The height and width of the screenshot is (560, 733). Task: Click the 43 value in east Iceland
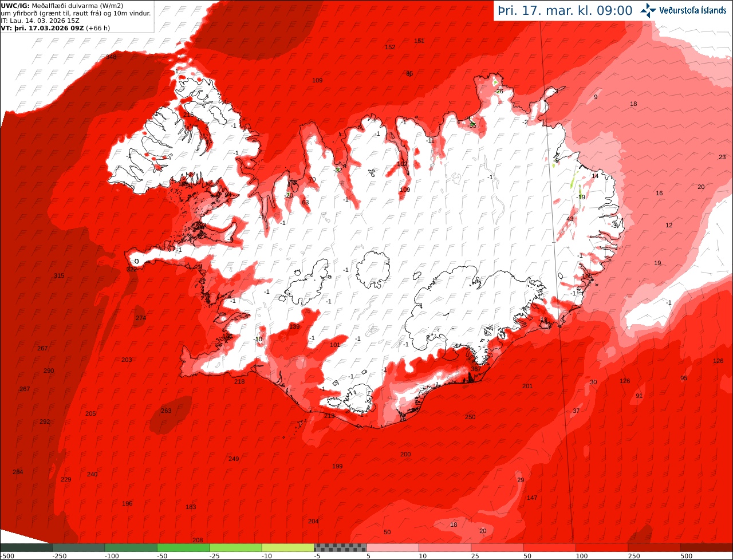[x=570, y=219]
